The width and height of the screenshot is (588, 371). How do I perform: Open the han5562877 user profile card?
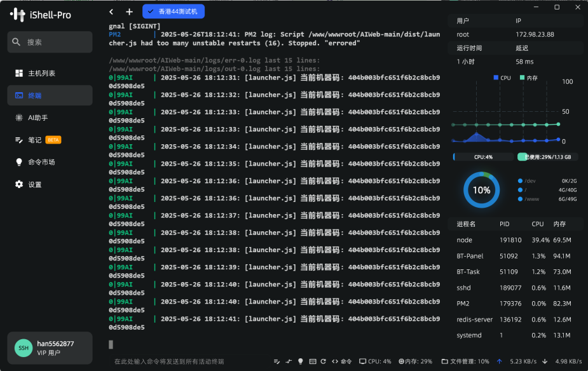(50, 347)
